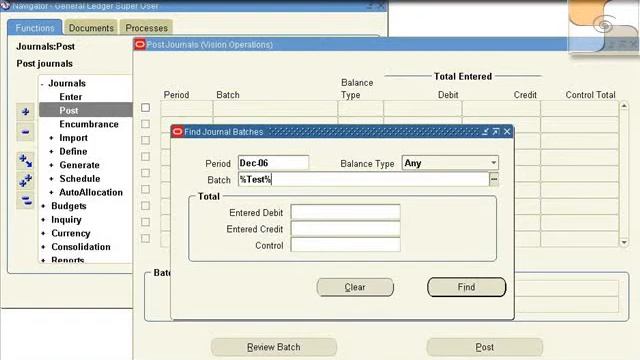This screenshot has width=640, height=360.
Task: Expand the Consolidation tree node
Action: tap(43, 247)
